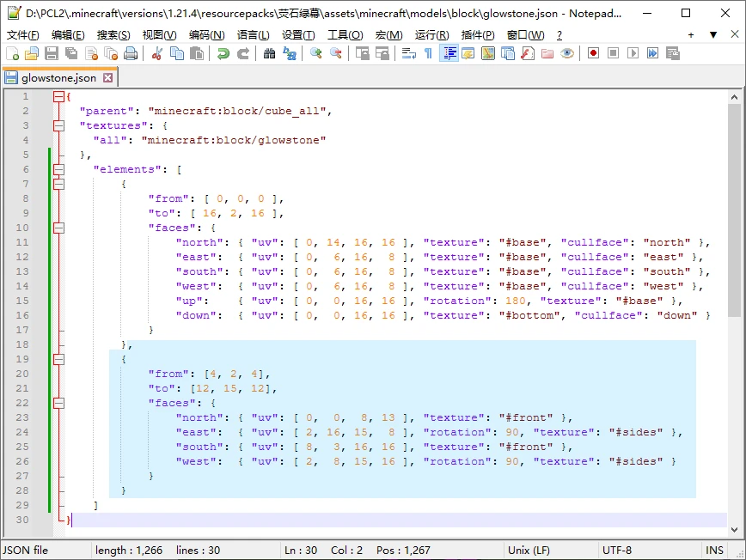Screen dimensions: 746x560
Task: Click Run macro multiple times icon
Action: click(x=653, y=53)
